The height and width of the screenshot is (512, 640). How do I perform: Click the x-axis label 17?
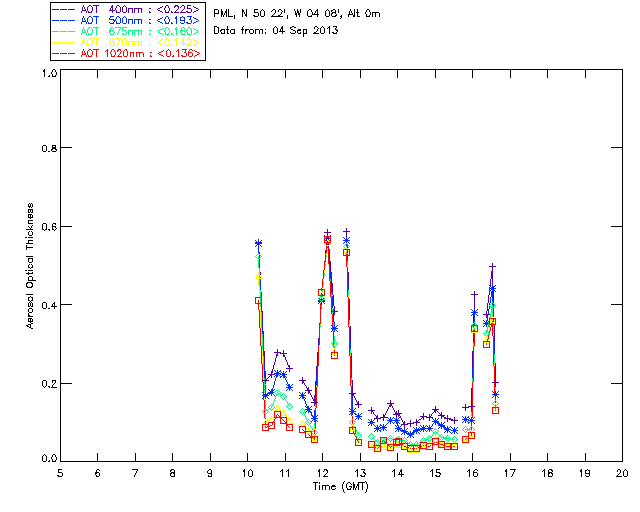point(510,473)
